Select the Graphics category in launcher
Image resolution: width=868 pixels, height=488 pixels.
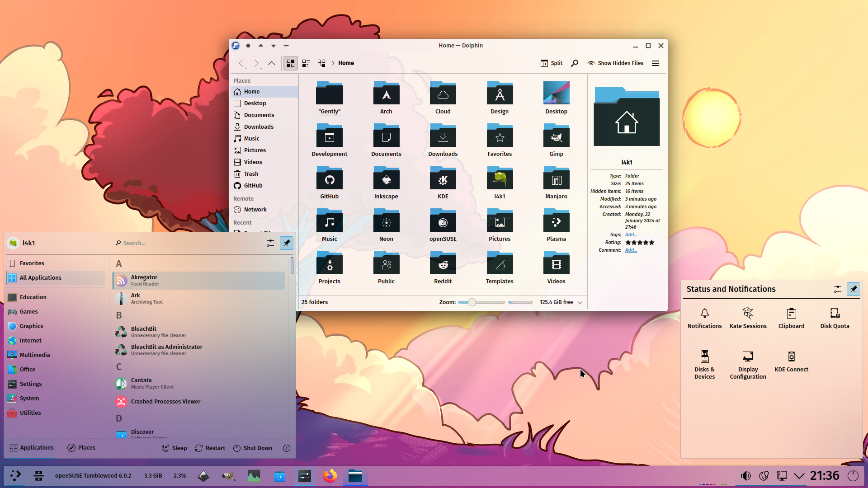click(56, 326)
